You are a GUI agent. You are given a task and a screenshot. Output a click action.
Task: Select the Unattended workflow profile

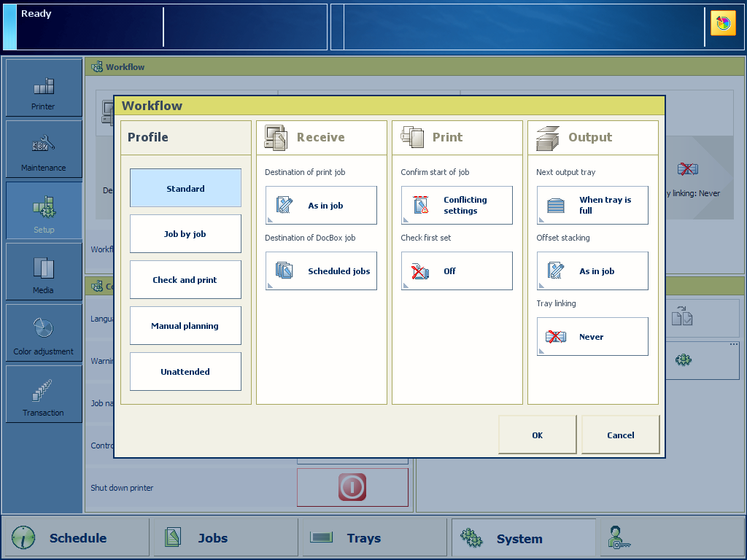coord(185,371)
